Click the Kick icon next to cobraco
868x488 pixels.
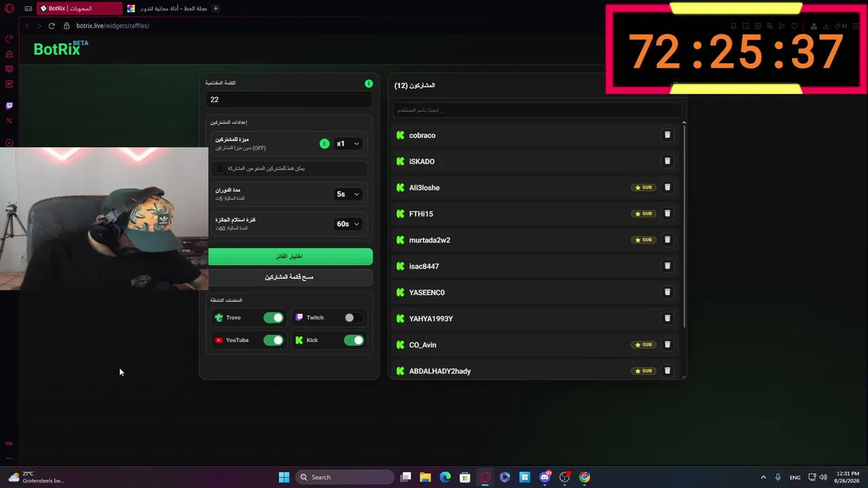[400, 135]
